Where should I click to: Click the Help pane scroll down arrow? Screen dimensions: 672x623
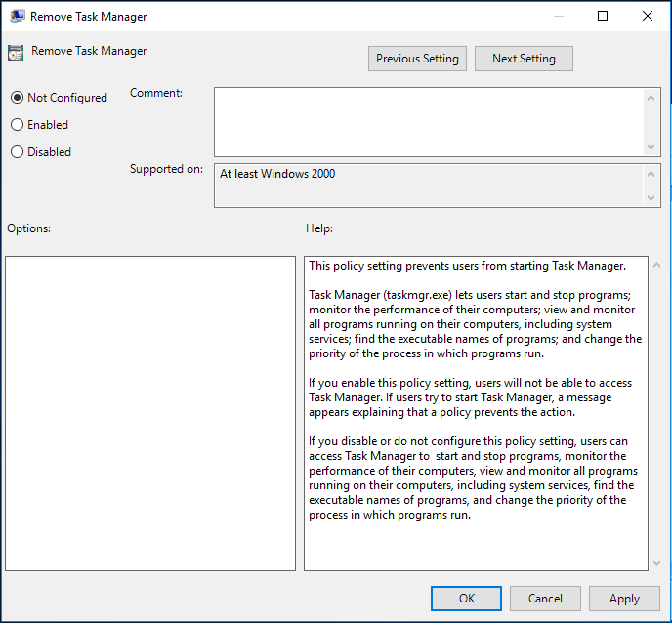pos(656,563)
